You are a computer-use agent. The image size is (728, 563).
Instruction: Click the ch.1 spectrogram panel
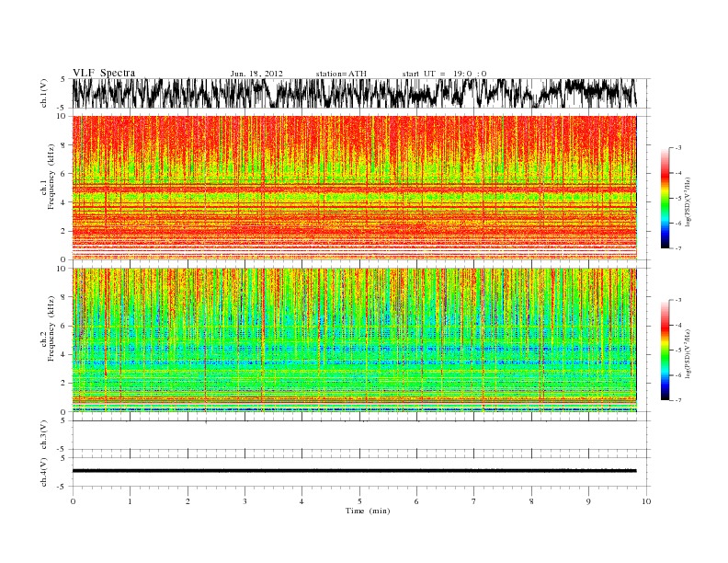pyautogui.click(x=355, y=188)
